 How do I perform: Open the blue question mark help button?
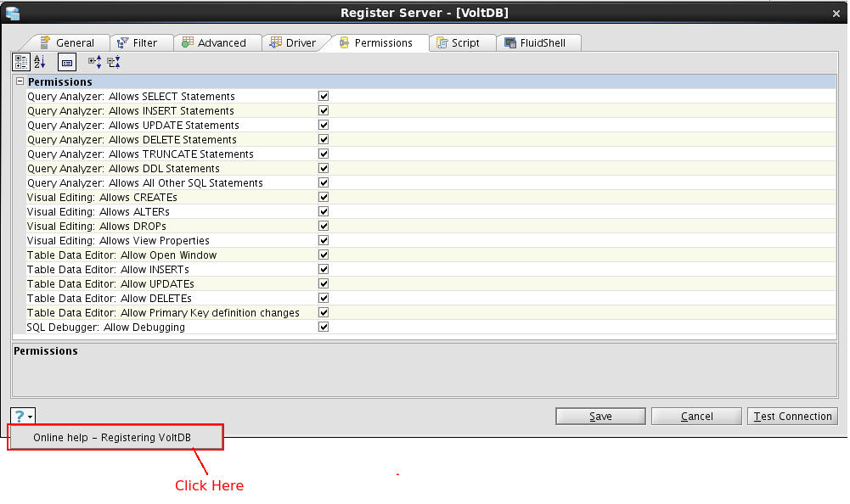pyautogui.click(x=23, y=417)
